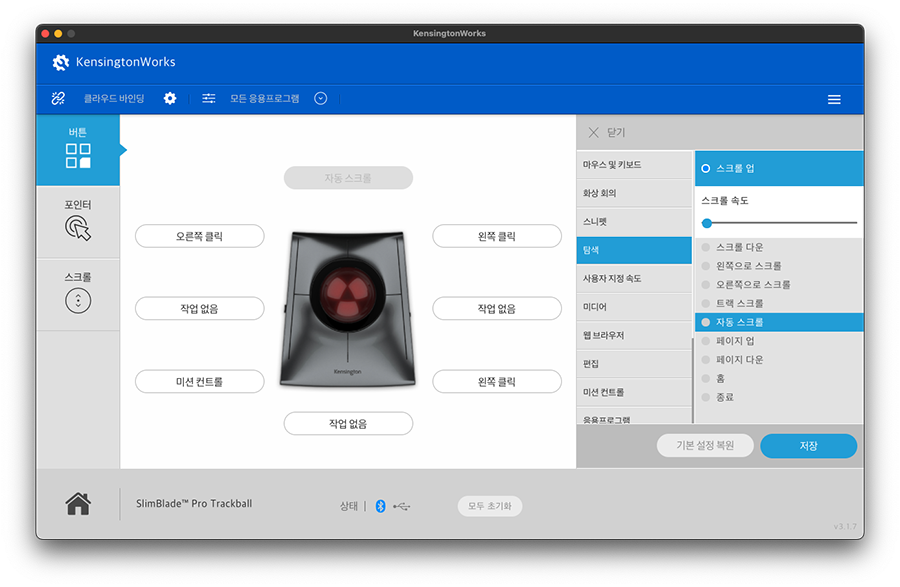Click the 자동 스크롤 top button
This screenshot has height=587, width=900.
coord(348,178)
